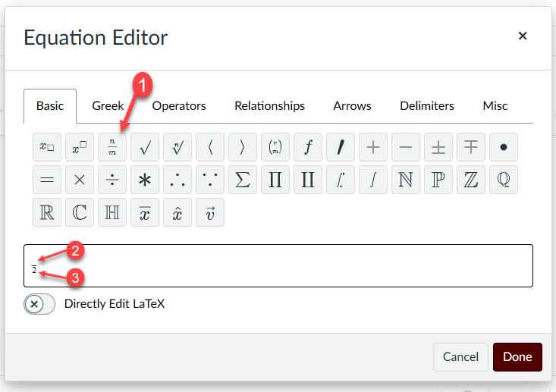Click inside the equation input field
The image size is (556, 392).
(x=278, y=266)
